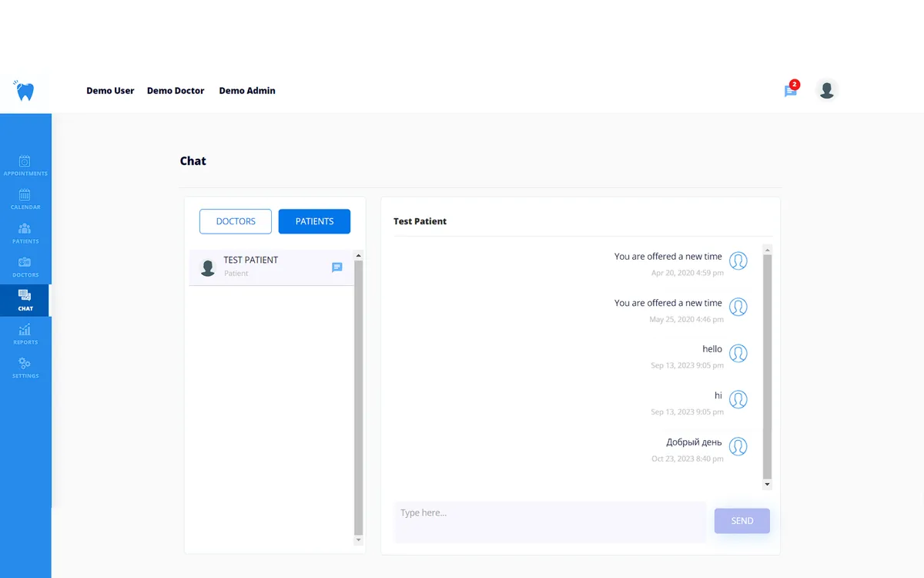Select the TEST PATIENT contact name

(x=251, y=260)
